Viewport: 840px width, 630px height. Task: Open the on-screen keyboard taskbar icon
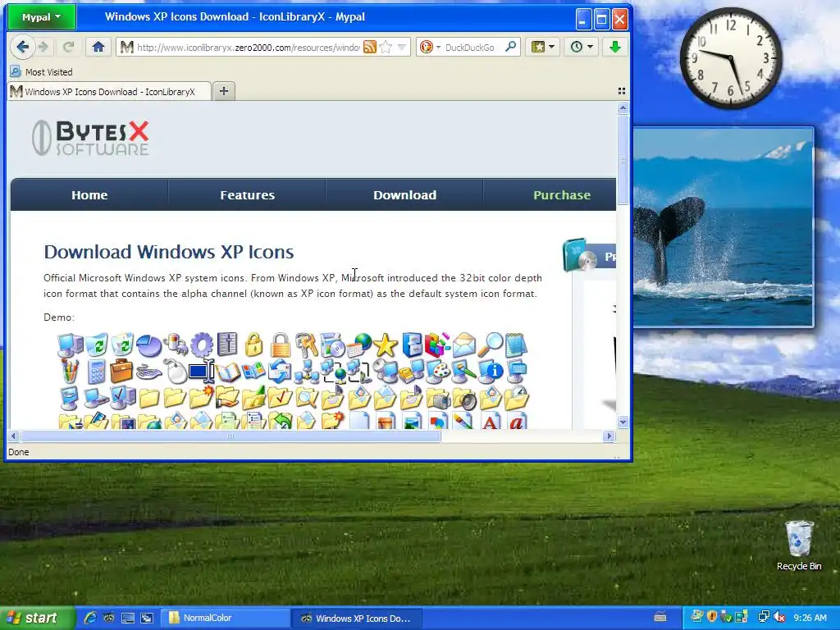click(660, 618)
